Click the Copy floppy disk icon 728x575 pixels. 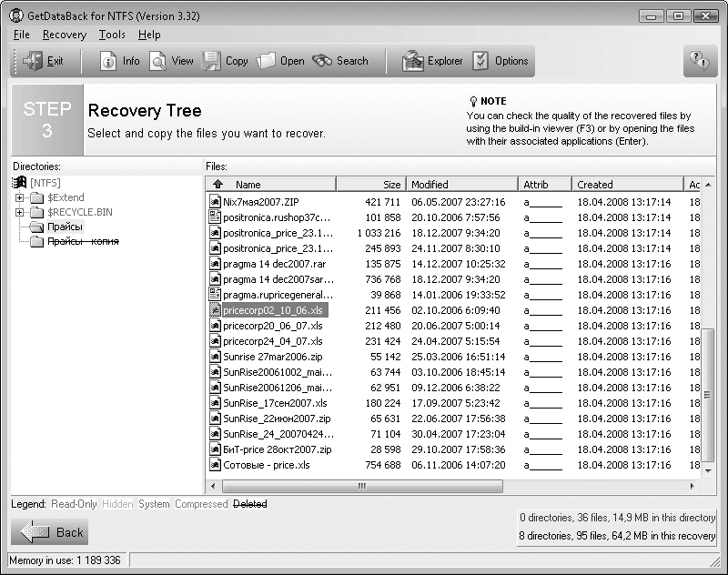click(211, 61)
